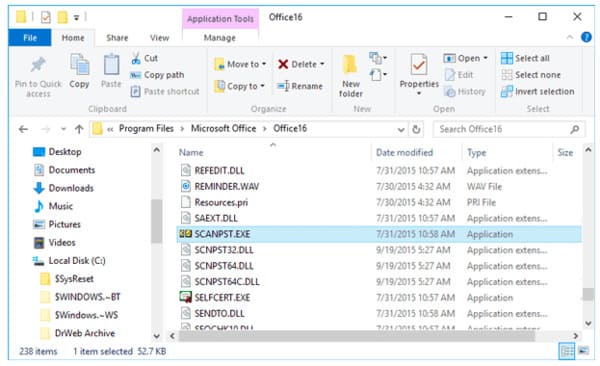Switch to details view layout icon

[x=567, y=351]
